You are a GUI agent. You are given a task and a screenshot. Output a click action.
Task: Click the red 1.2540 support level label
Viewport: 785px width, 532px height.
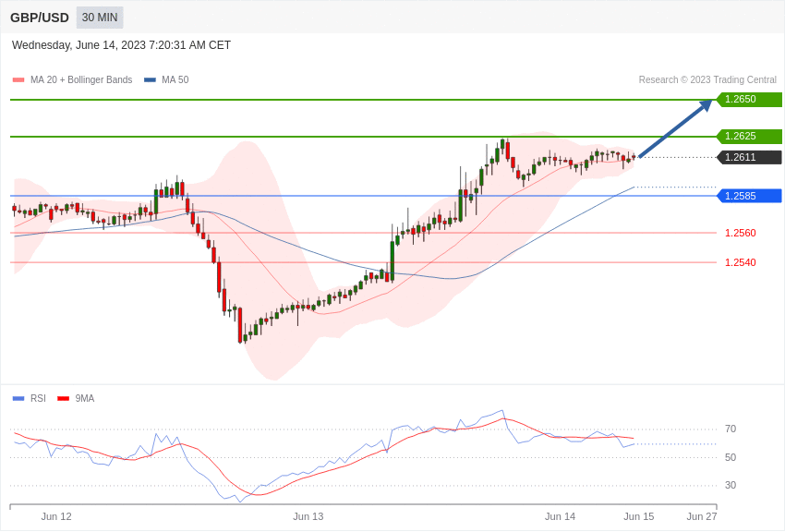click(740, 262)
